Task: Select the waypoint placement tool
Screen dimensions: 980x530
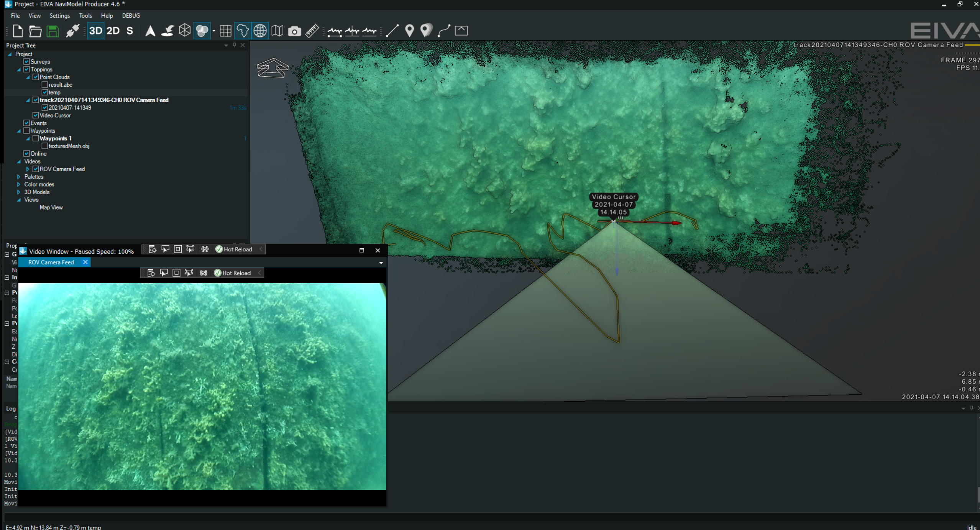Action: tap(409, 30)
